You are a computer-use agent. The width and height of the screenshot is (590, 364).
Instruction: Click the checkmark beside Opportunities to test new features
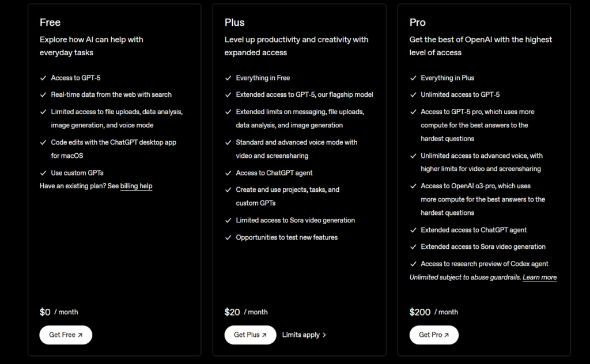click(x=228, y=237)
